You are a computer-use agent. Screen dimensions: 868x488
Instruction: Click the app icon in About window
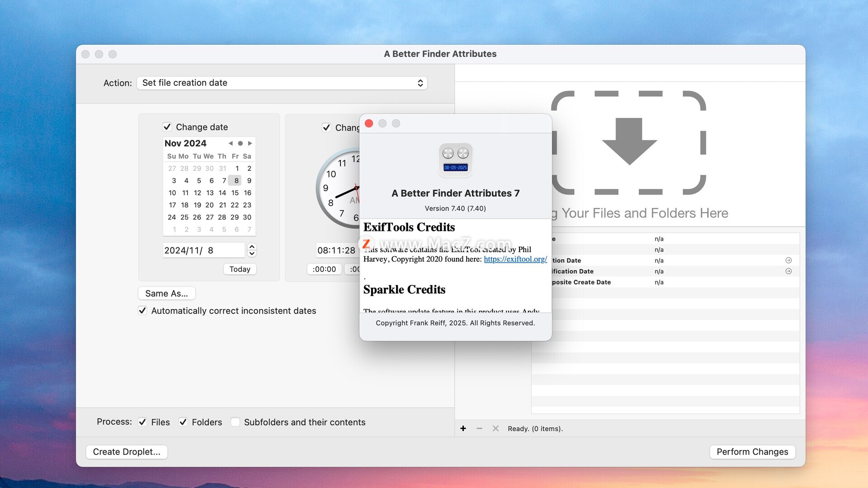[455, 160]
